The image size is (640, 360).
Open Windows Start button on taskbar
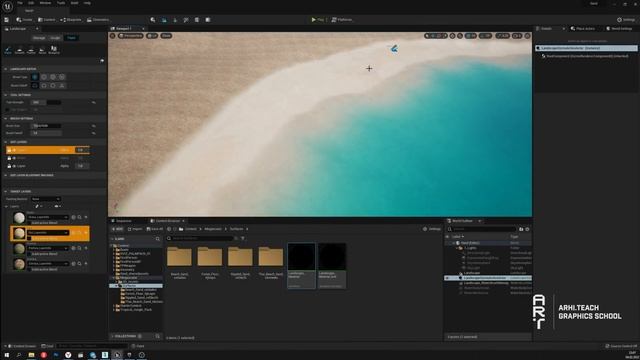(x=7, y=355)
